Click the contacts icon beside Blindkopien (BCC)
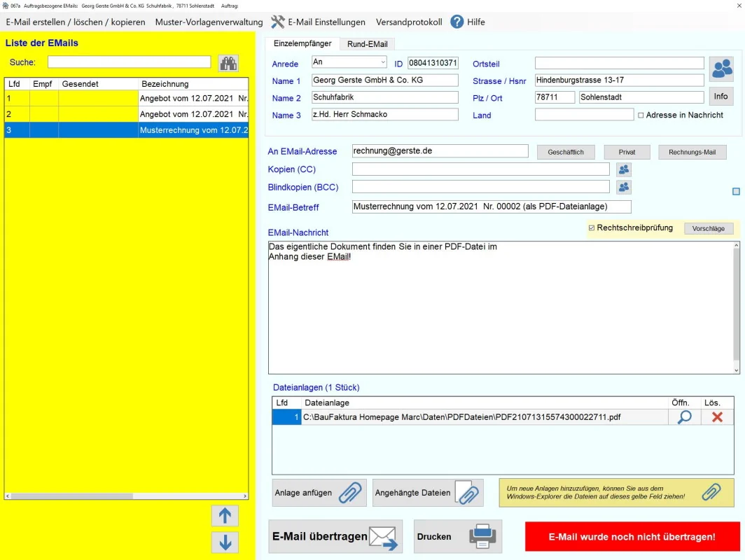Image resolution: width=745 pixels, height=560 pixels. coord(623,187)
